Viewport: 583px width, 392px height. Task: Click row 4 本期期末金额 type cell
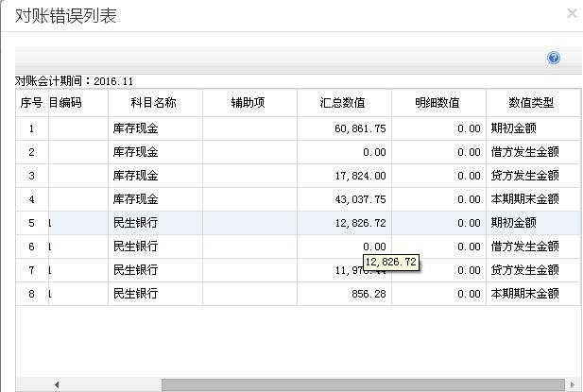(x=533, y=199)
